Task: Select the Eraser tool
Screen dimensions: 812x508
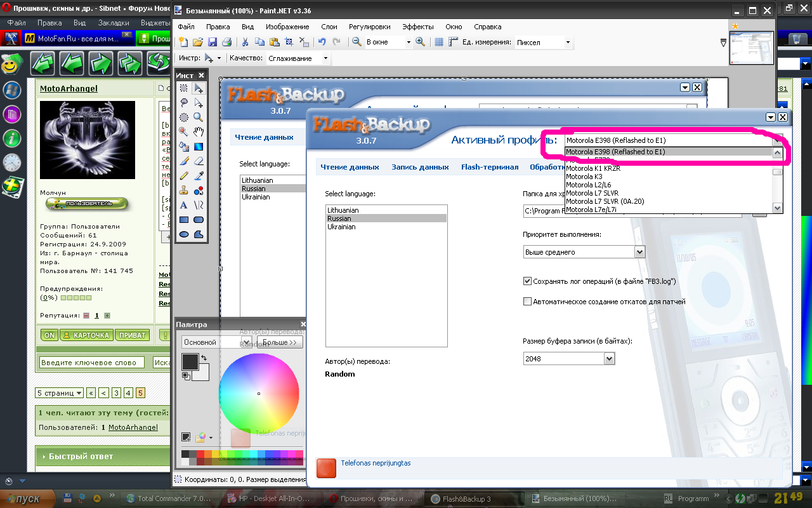Action: (199, 161)
